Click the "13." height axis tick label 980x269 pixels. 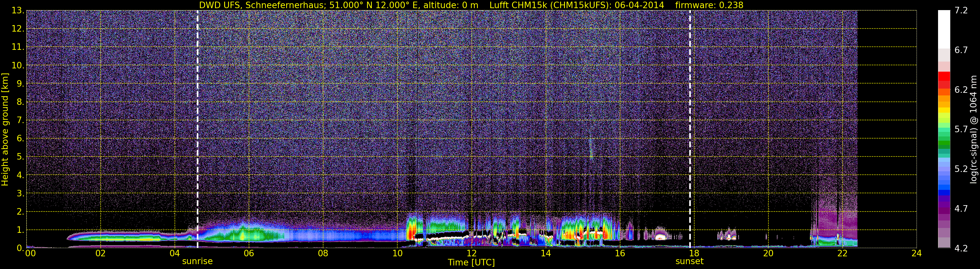(x=18, y=11)
